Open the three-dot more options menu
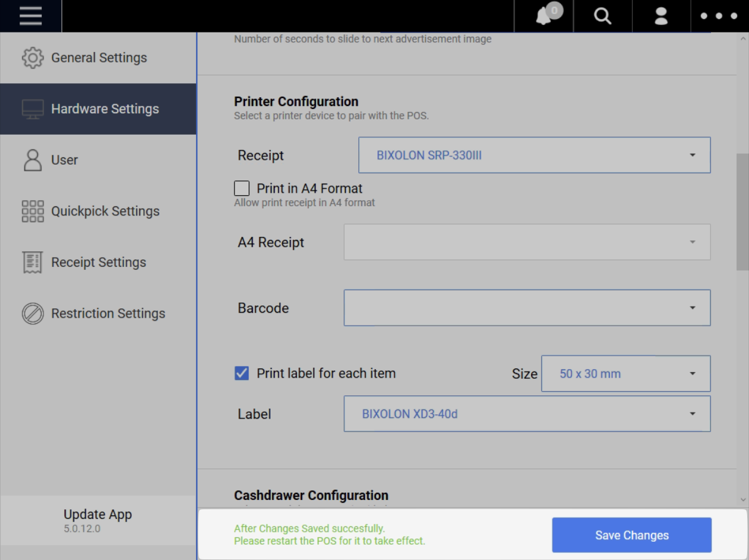 click(719, 17)
